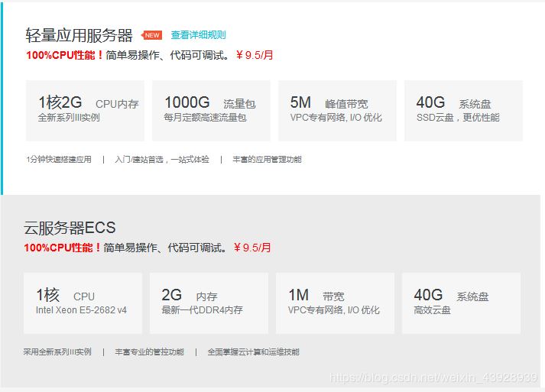The width and height of the screenshot is (545, 392).
Task: Select the 2G 内存 DDR4 card
Action: coord(209,303)
